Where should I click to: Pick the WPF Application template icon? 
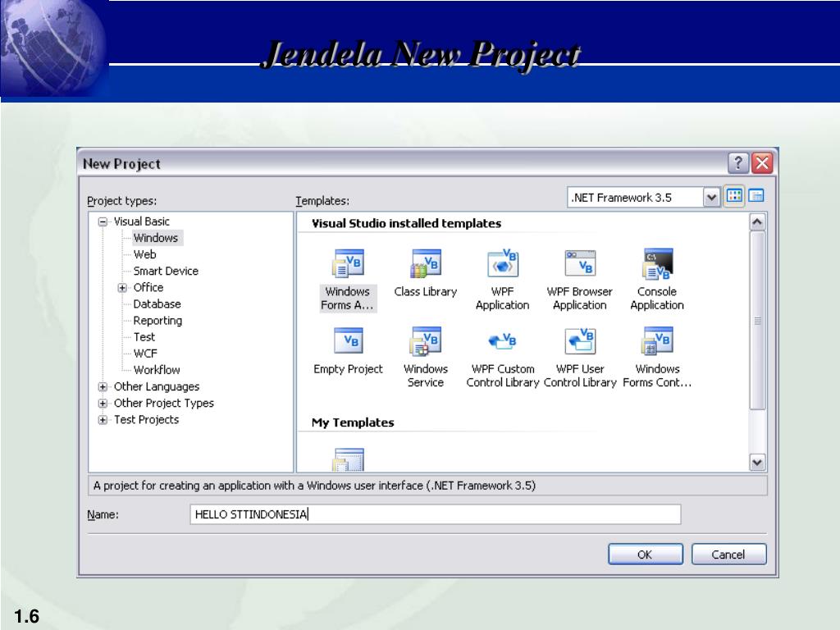click(x=503, y=263)
